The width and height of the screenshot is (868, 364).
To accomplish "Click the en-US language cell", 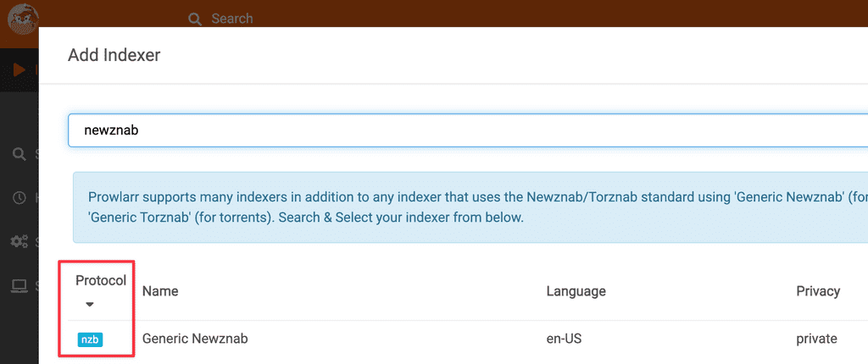I will [566, 339].
